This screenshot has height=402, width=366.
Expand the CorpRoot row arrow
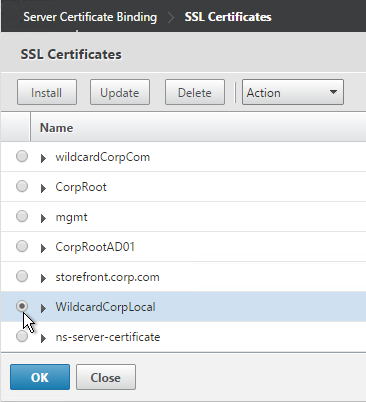click(43, 188)
